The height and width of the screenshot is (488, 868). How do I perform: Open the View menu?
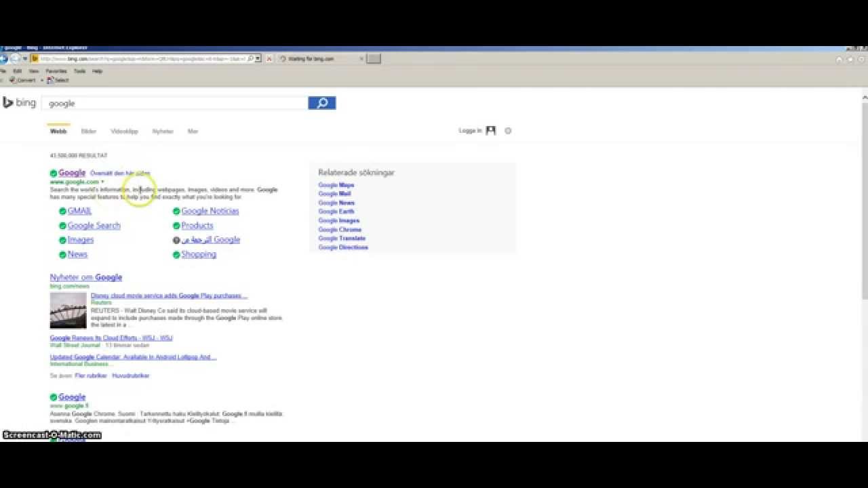coord(34,71)
